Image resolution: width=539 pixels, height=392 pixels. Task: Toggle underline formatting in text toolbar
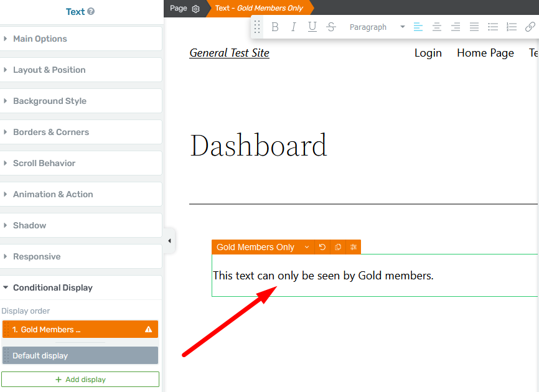point(312,27)
